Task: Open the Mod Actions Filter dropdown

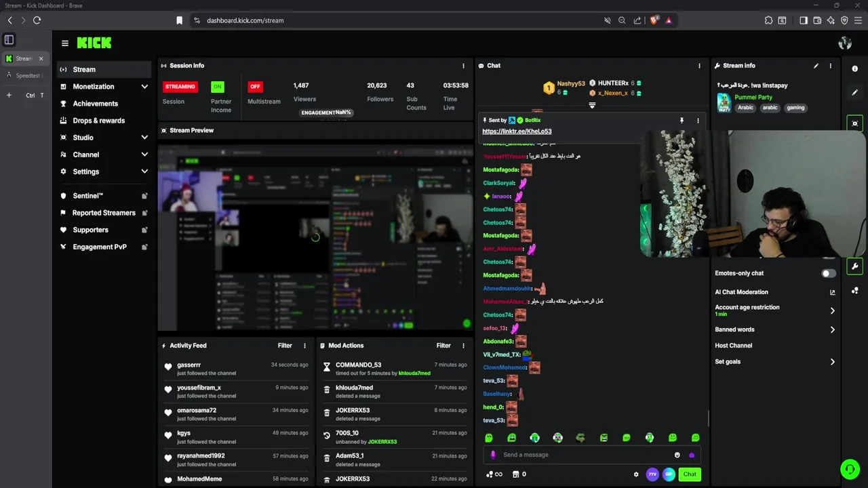Action: pyautogui.click(x=443, y=346)
